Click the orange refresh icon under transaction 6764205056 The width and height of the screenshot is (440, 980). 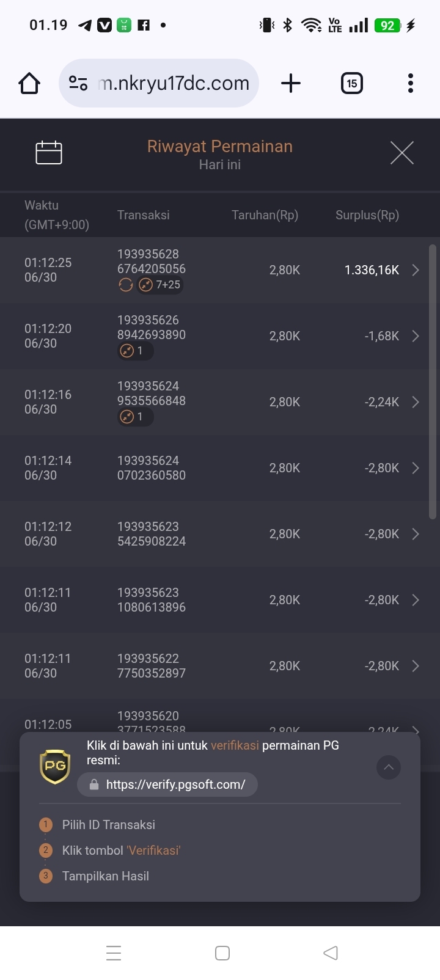125,285
